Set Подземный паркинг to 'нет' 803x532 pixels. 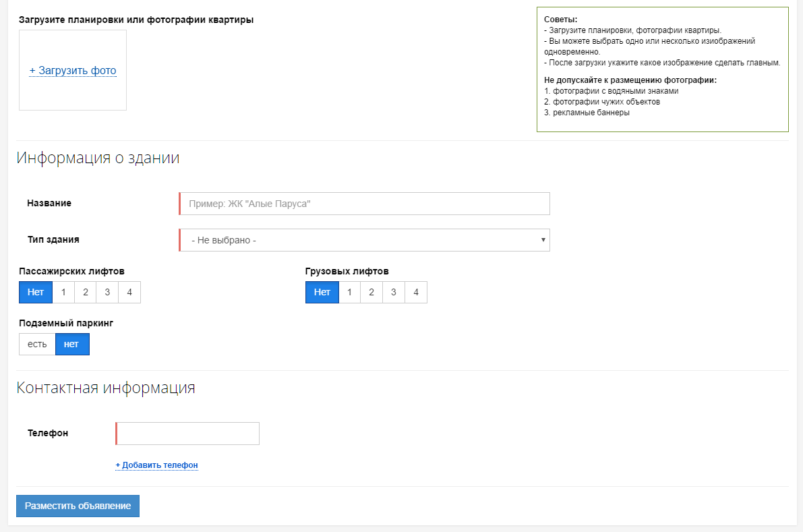click(x=71, y=344)
